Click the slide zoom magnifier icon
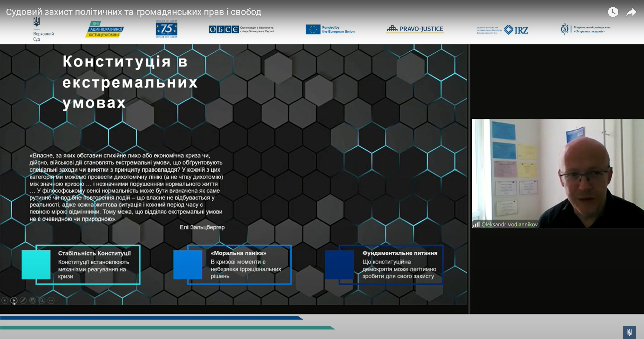 (x=42, y=300)
